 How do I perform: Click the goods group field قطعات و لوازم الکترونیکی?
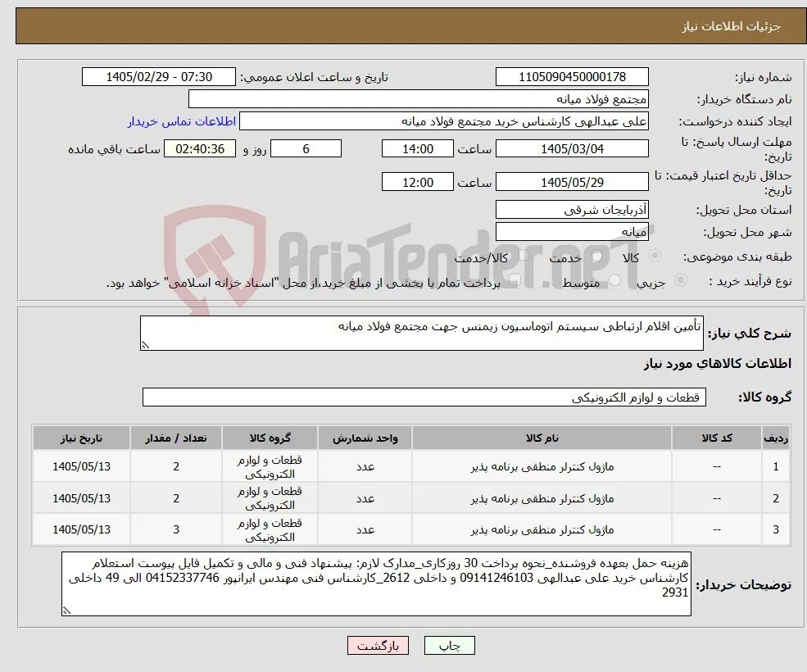pyautogui.click(x=424, y=397)
